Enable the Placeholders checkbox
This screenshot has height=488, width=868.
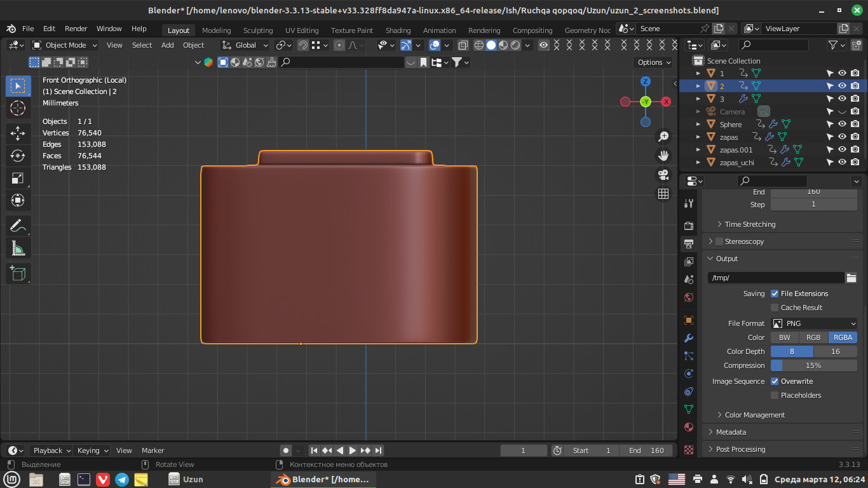tap(775, 395)
